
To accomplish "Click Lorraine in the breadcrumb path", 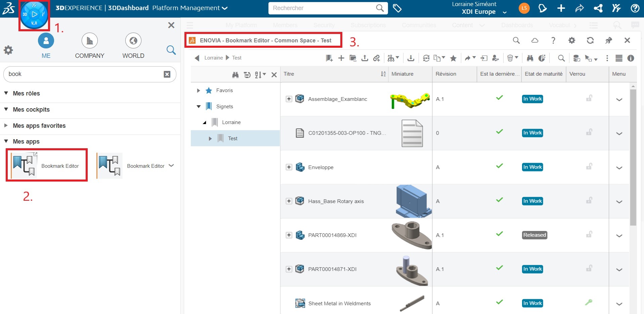I will click(213, 58).
